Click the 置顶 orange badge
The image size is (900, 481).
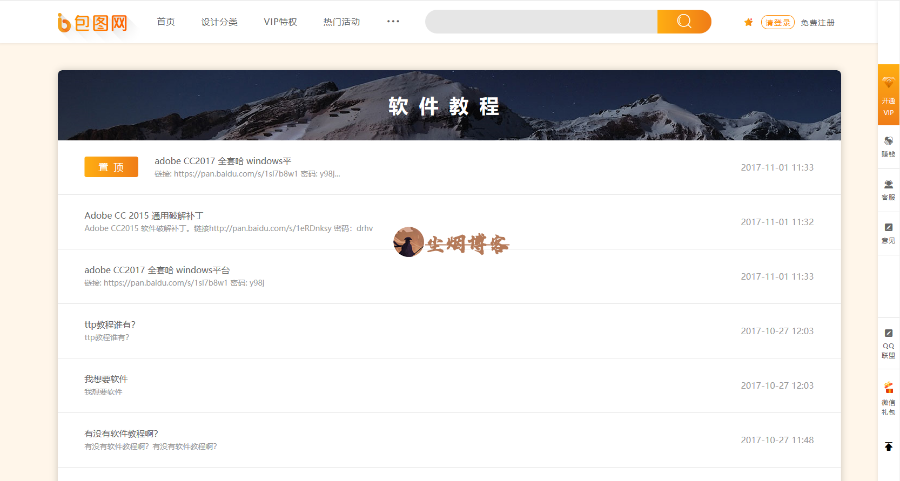[x=111, y=167]
